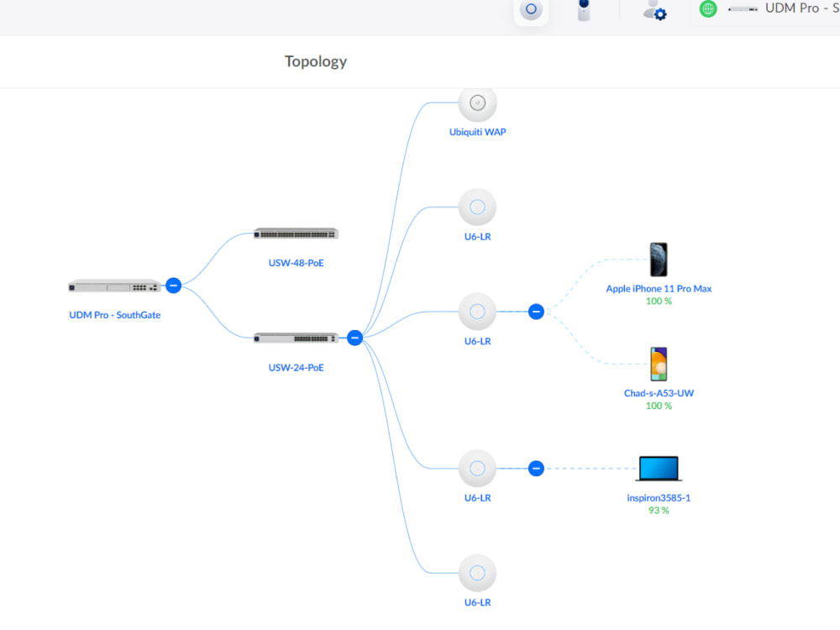Click the U6-LR thumbnail connected to the laptop
The image size is (840, 630).
tap(477, 468)
